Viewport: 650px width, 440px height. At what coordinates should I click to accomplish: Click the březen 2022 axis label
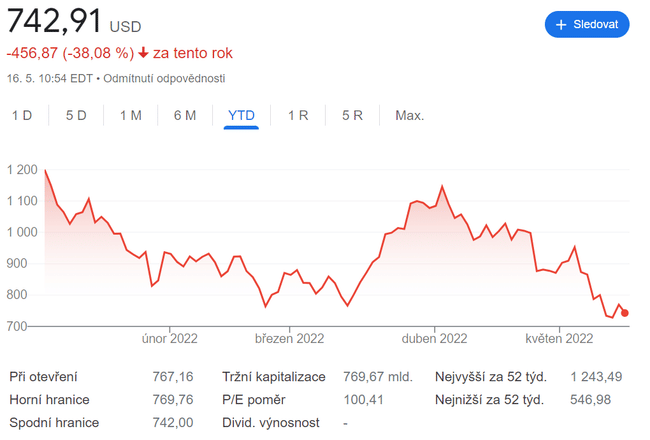[x=290, y=338]
